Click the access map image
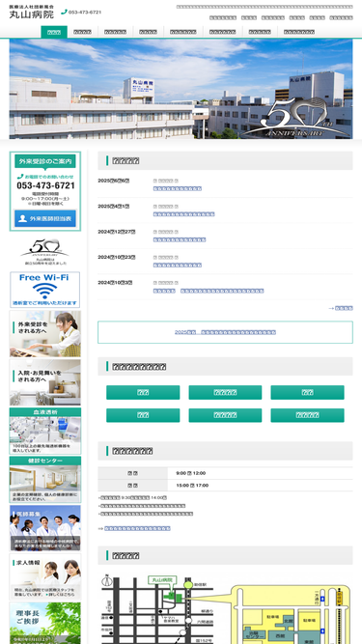362x644 pixels. point(225,609)
